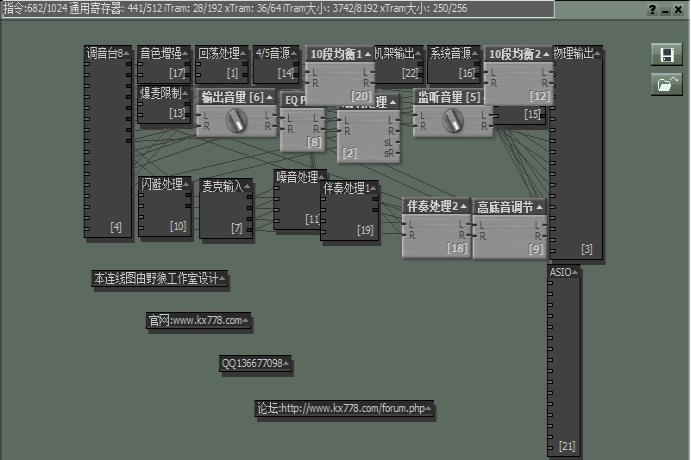The image size is (691, 460).
Task: Open the 高底音调节 module triangle arrow
Action: tap(539, 207)
